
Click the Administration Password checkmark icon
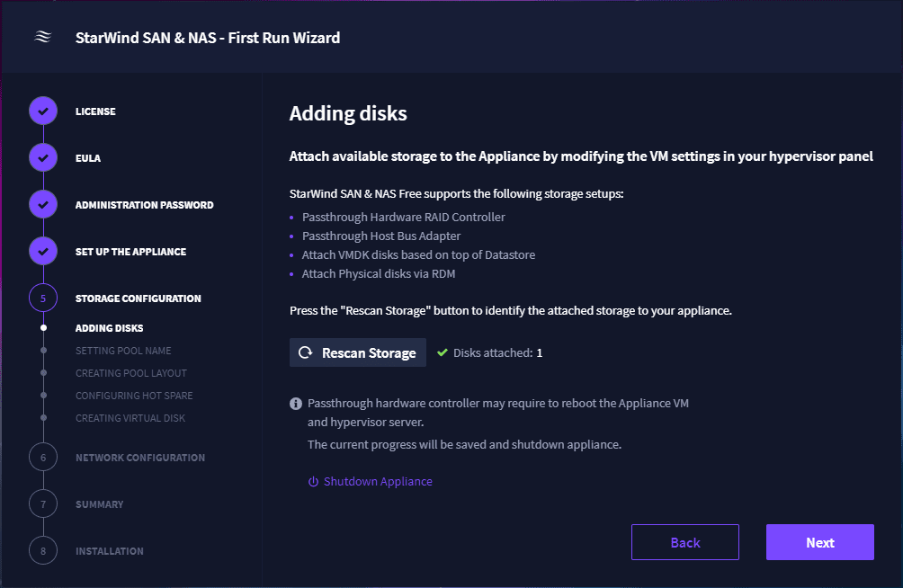[x=42, y=204]
